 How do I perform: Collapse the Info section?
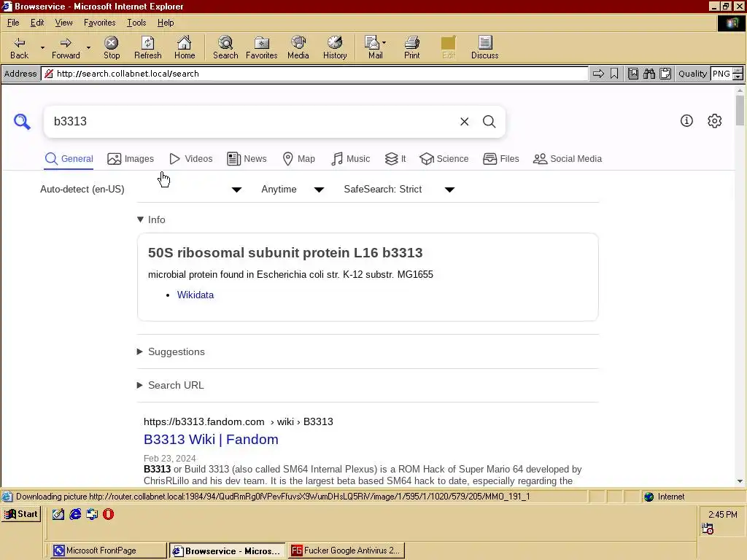151,219
